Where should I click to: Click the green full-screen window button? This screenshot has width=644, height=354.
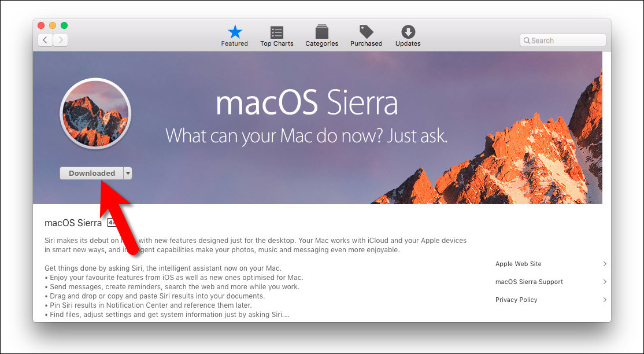click(x=64, y=25)
